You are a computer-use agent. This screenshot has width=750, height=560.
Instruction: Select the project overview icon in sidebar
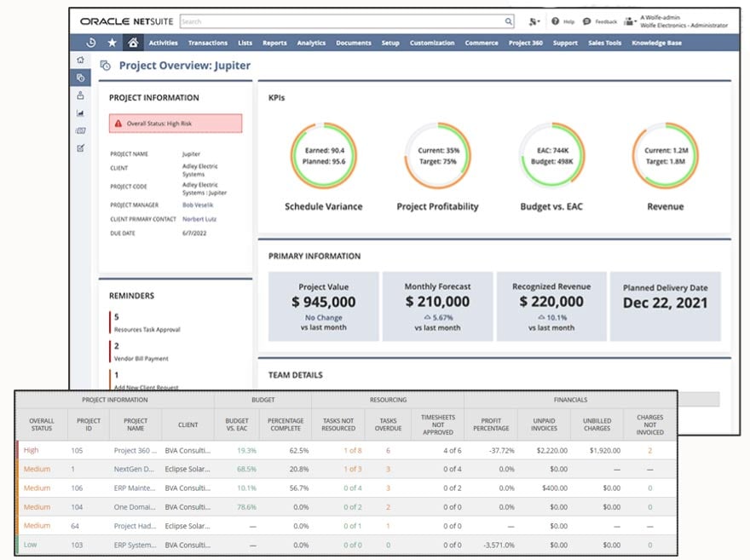pos(81,76)
